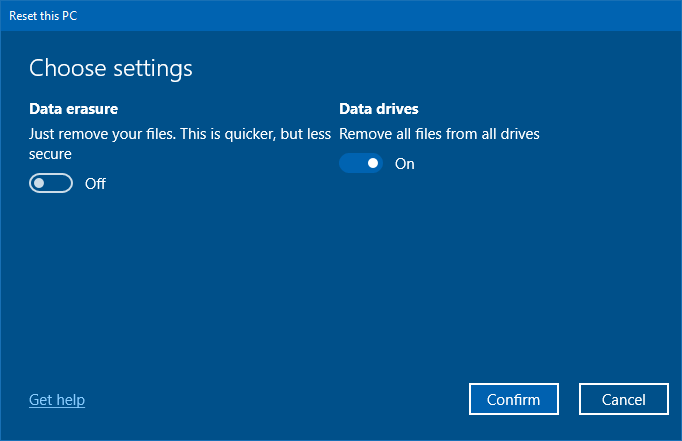
Task: Turn off the Data drives toggle
Action: (361, 164)
